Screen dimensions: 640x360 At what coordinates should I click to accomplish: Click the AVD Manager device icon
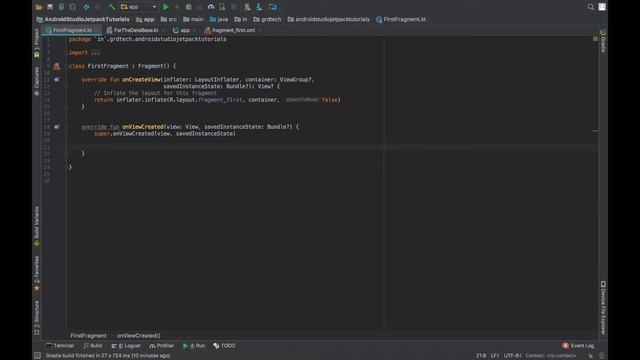point(247,7)
